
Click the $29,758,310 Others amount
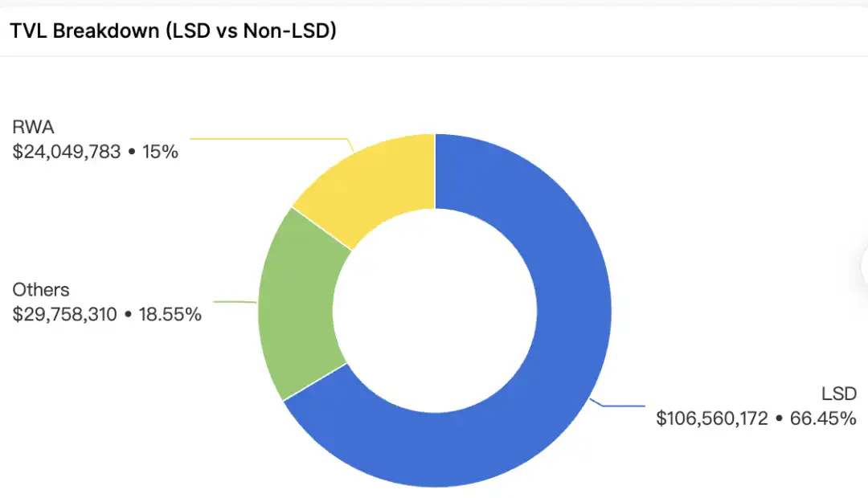tap(67, 314)
